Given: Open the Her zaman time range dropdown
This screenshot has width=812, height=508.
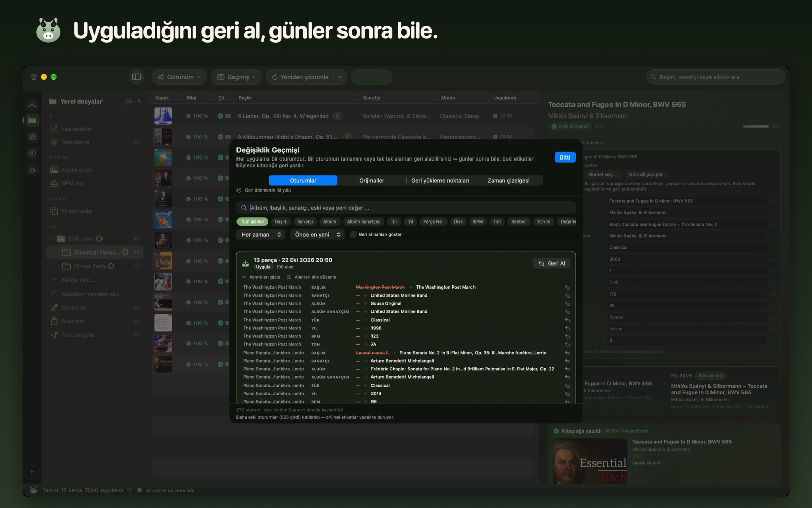Looking at the screenshot, I should tap(261, 234).
